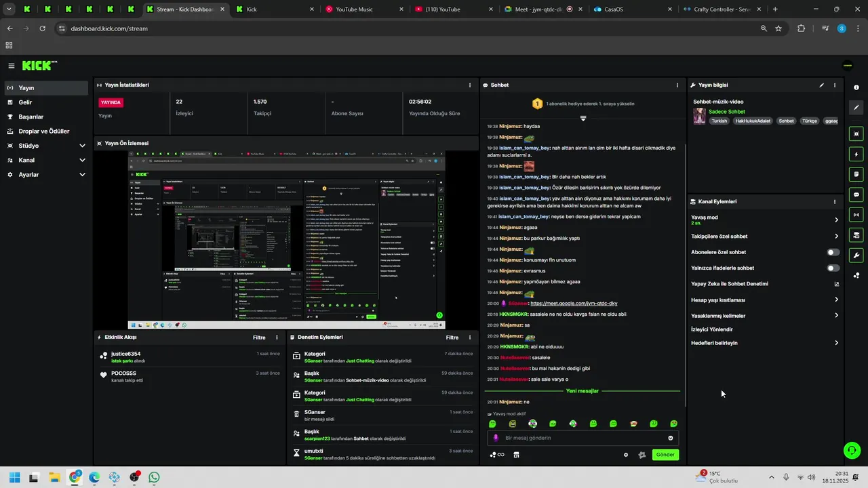Reload the page with the refresh button
The height and width of the screenshot is (488, 868).
[x=42, y=28]
